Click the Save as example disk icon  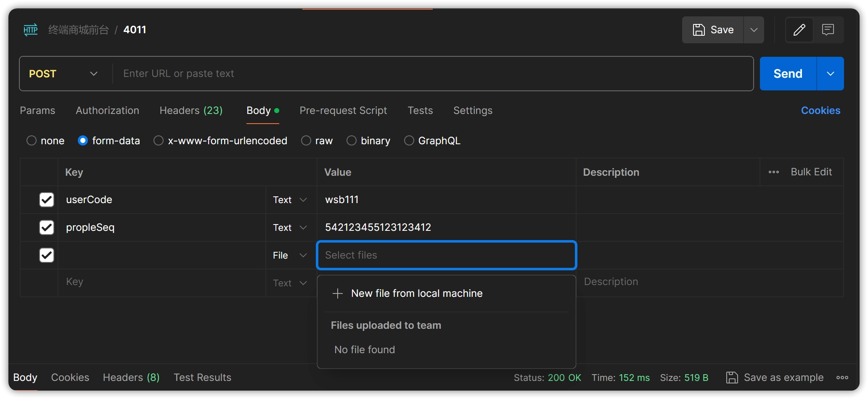732,378
